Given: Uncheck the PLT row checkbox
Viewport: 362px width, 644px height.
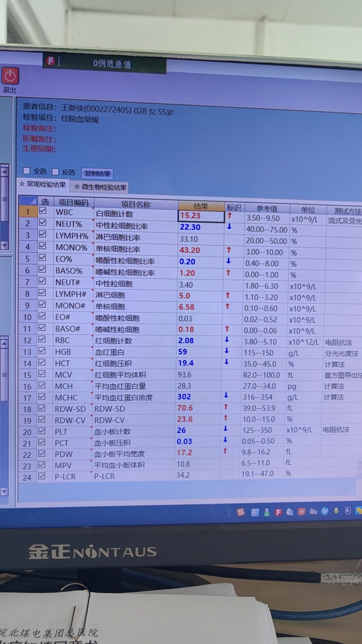Looking at the screenshot, I should pos(42,431).
